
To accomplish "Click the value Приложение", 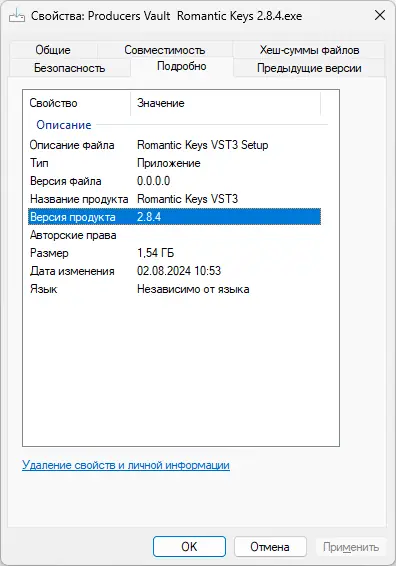I will pos(169,163).
